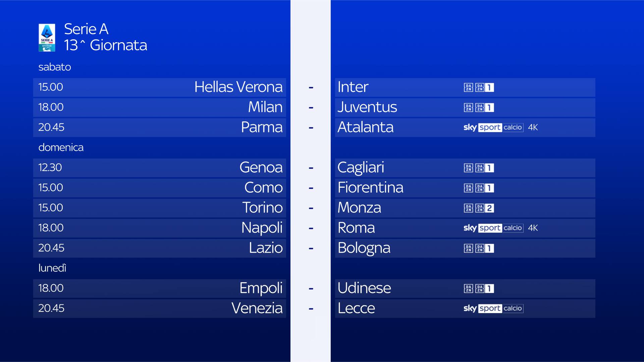This screenshot has height=362, width=644.
Task: Click DAZN 1 icon beside Udinese
Action: pos(484,289)
